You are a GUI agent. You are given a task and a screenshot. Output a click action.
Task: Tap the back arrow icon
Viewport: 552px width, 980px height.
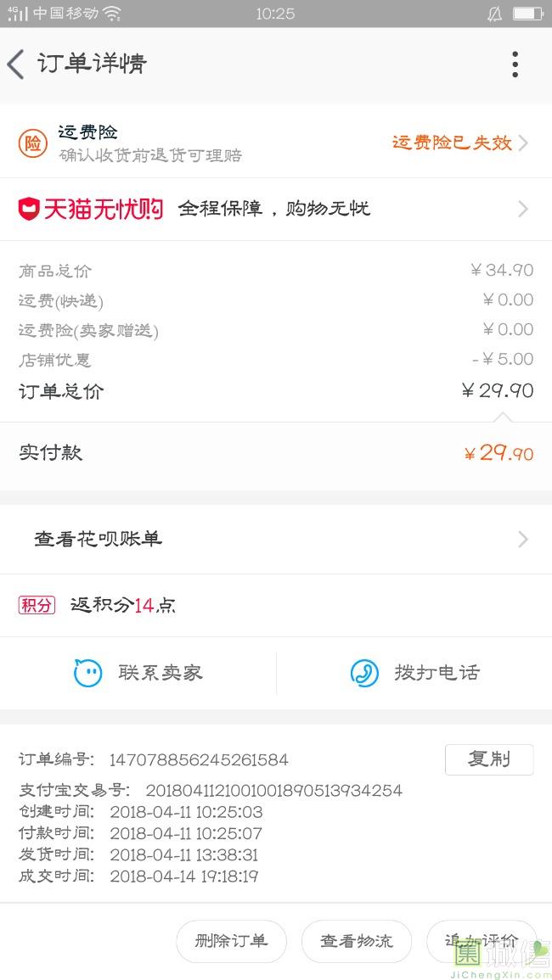tap(16, 64)
